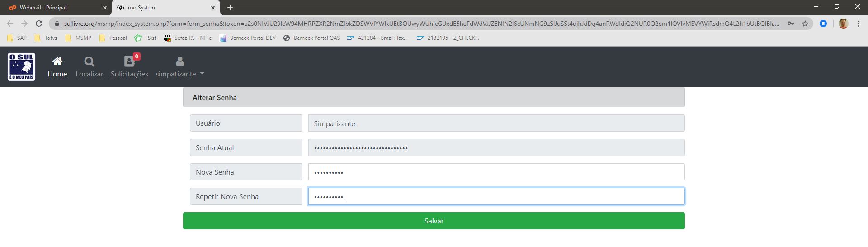Click the green Salvar button
The width and height of the screenshot is (868, 247).
tap(434, 221)
